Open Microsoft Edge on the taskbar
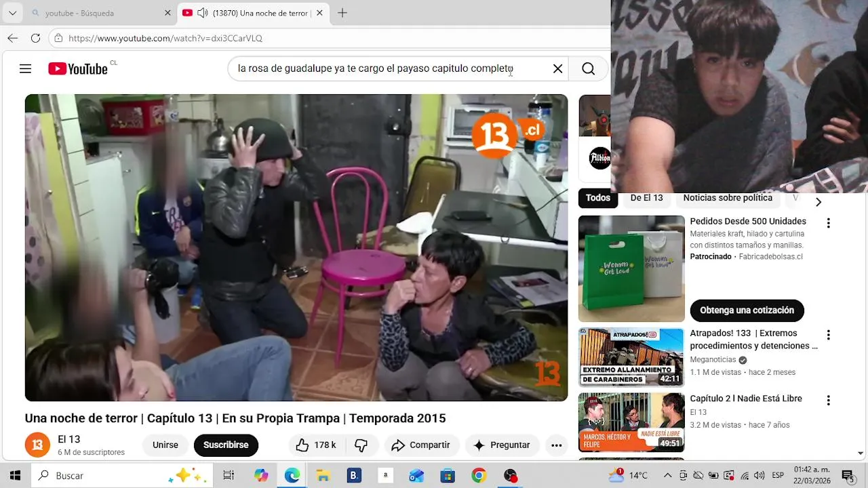 pyautogui.click(x=292, y=476)
